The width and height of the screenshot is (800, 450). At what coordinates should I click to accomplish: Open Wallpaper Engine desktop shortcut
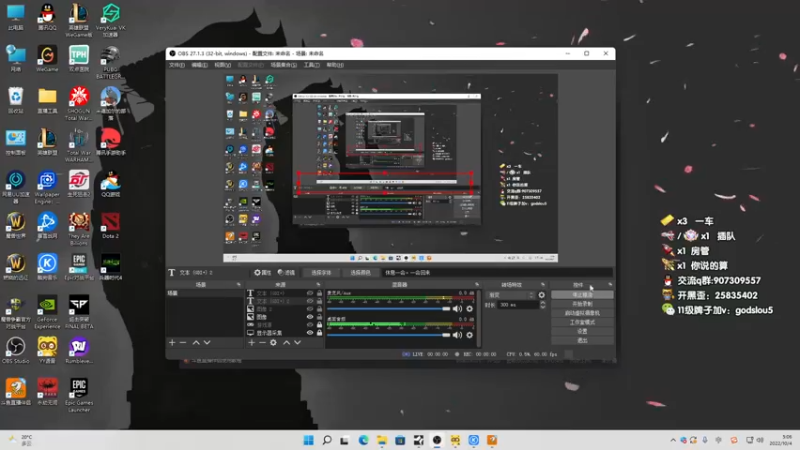pos(47,187)
